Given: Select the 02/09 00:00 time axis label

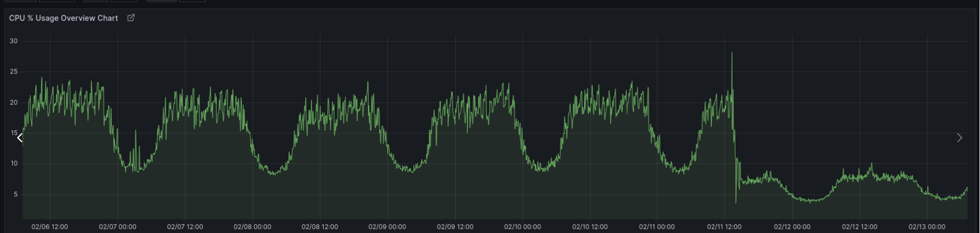Looking at the screenshot, I should (387, 226).
